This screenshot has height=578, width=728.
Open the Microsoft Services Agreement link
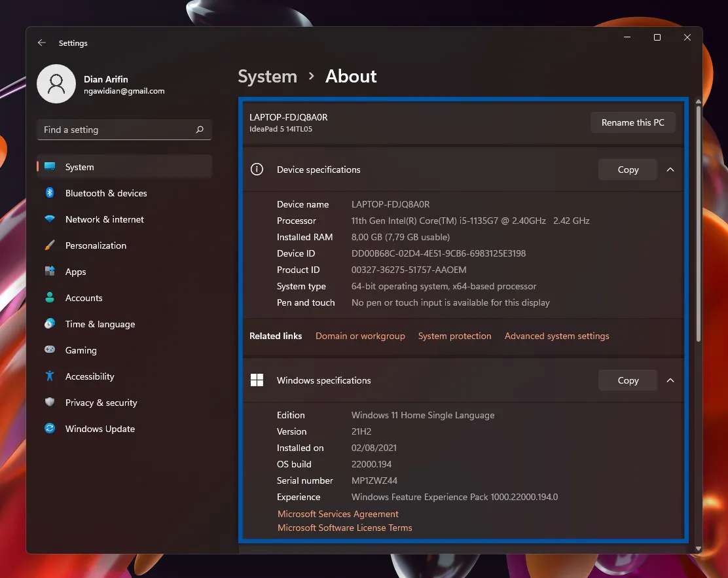pyautogui.click(x=338, y=514)
